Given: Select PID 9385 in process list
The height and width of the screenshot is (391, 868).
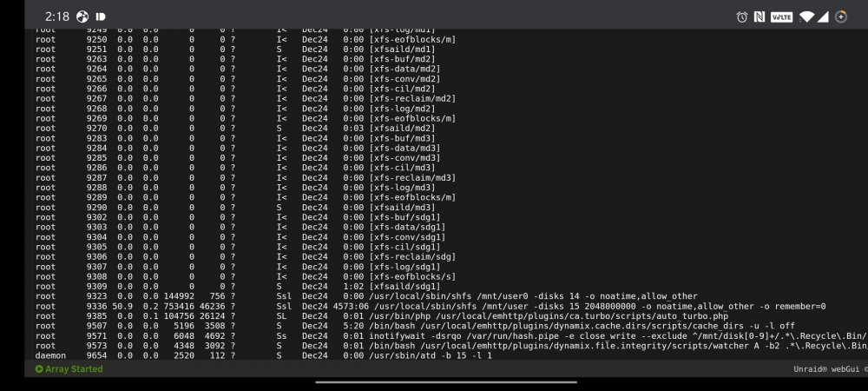Looking at the screenshot, I should pos(96,316).
